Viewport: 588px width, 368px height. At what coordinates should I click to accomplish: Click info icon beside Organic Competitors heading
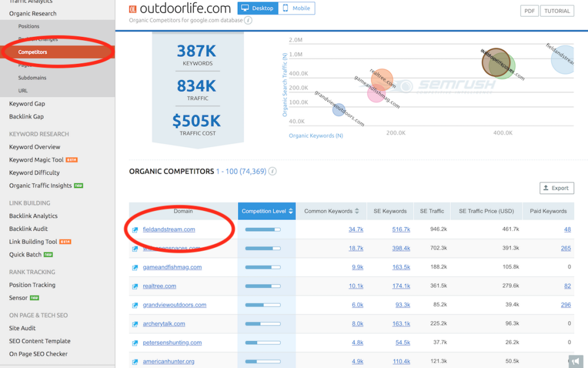pyautogui.click(x=273, y=171)
